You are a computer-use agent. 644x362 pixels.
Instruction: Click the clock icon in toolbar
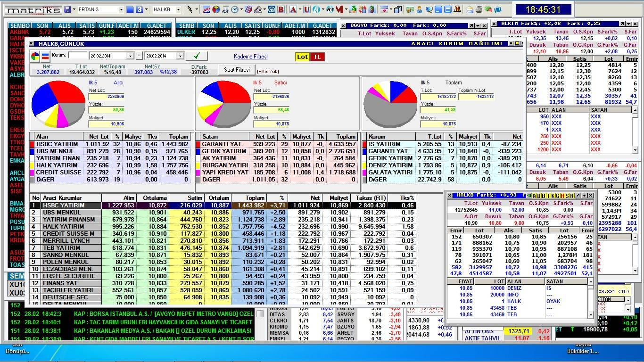pyautogui.click(x=235, y=9)
